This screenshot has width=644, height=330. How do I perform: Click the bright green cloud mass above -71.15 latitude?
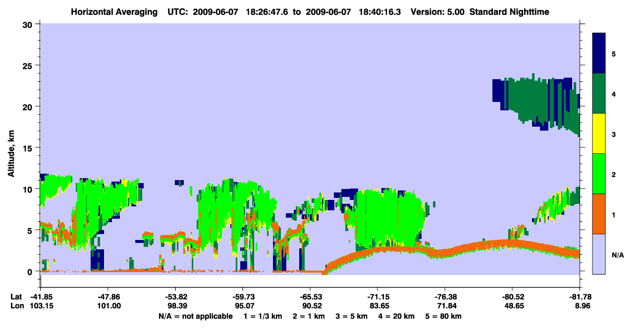(389, 218)
